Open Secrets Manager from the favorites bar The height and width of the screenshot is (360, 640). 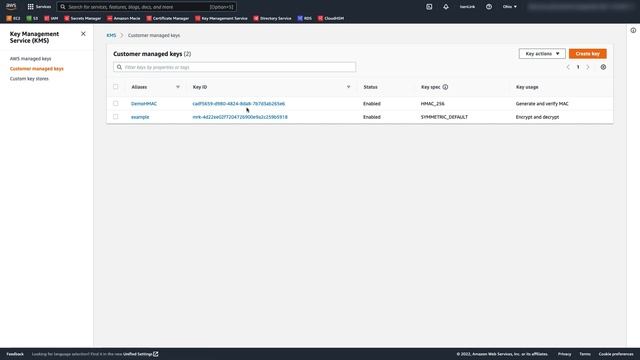82,18
